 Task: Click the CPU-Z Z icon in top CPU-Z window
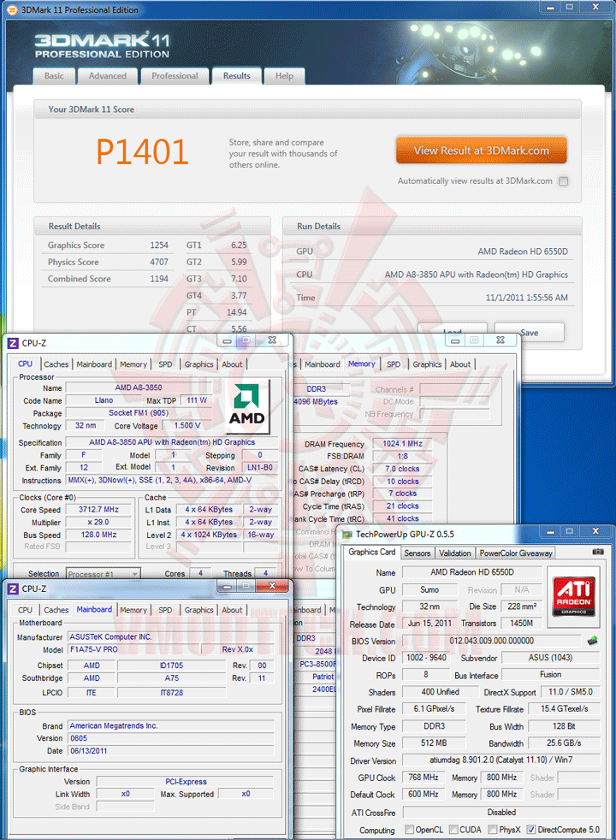tap(13, 343)
